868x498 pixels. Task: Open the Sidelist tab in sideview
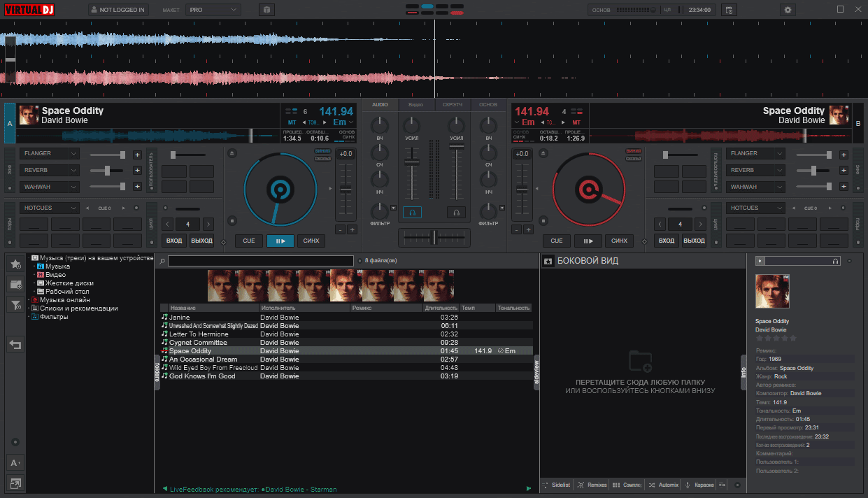point(557,485)
